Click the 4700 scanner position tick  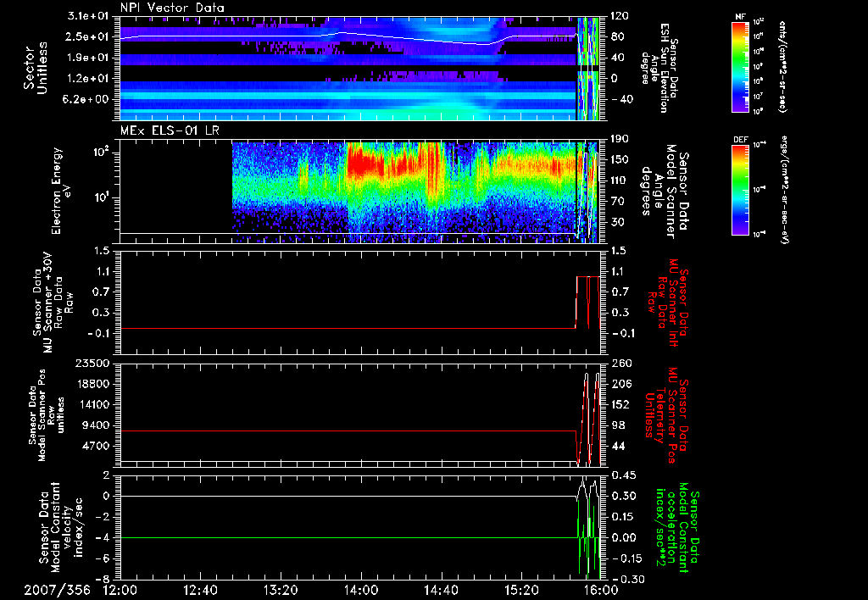pos(97,446)
